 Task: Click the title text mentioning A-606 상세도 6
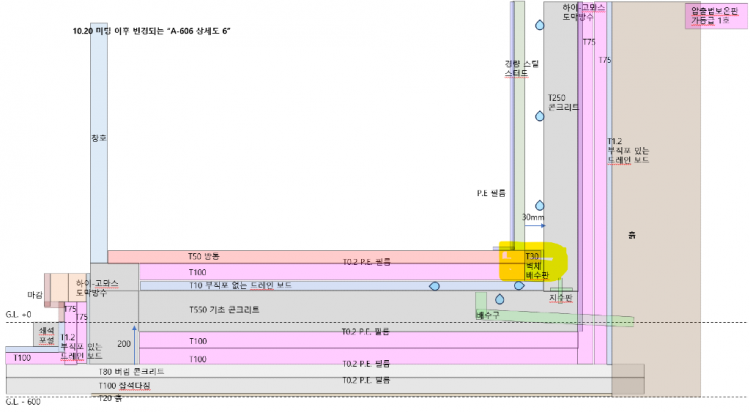[152, 31]
